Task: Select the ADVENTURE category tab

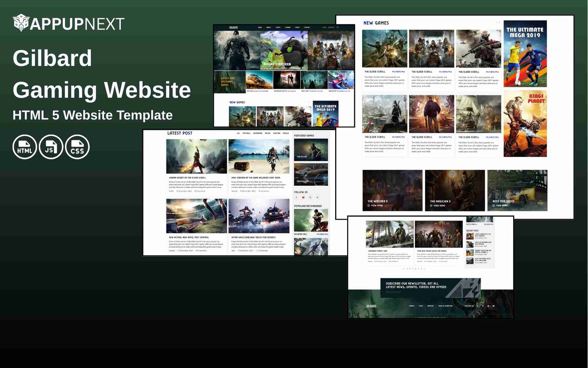Action: (x=258, y=133)
